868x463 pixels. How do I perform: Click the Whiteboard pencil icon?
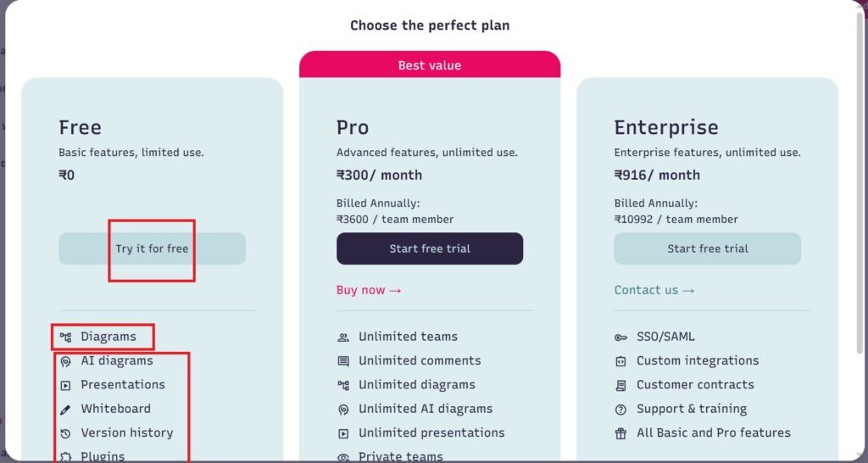pos(65,409)
